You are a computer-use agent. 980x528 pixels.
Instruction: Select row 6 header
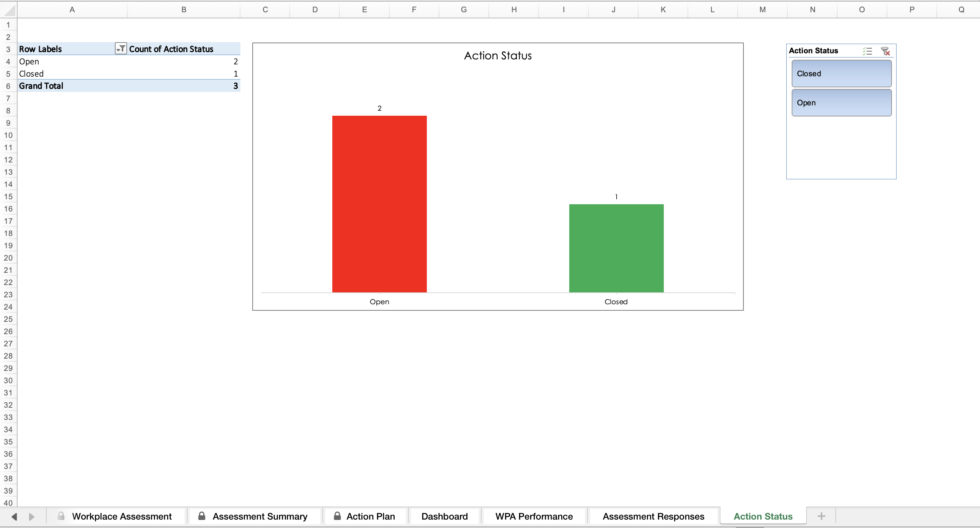click(8, 86)
